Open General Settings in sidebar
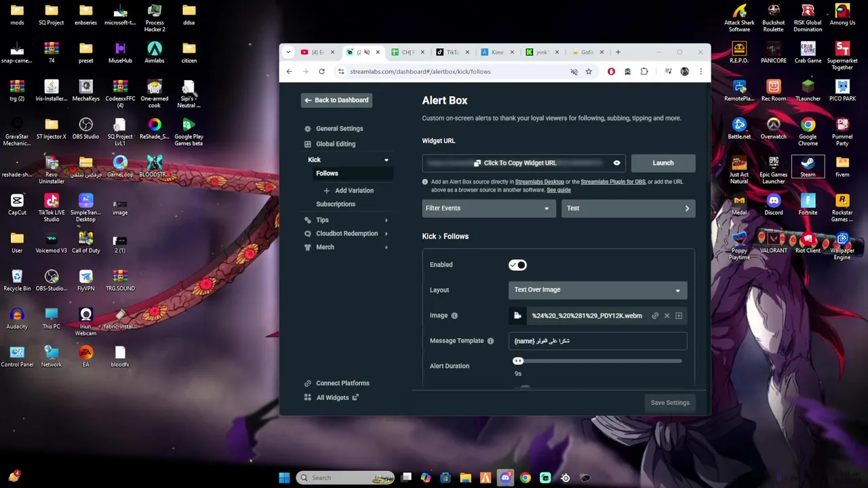This screenshot has width=868, height=488. coord(333,128)
